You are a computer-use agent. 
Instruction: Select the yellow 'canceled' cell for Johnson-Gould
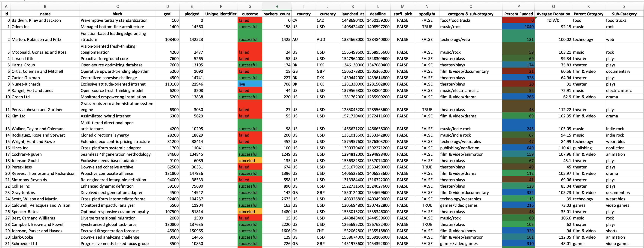coord(250,161)
